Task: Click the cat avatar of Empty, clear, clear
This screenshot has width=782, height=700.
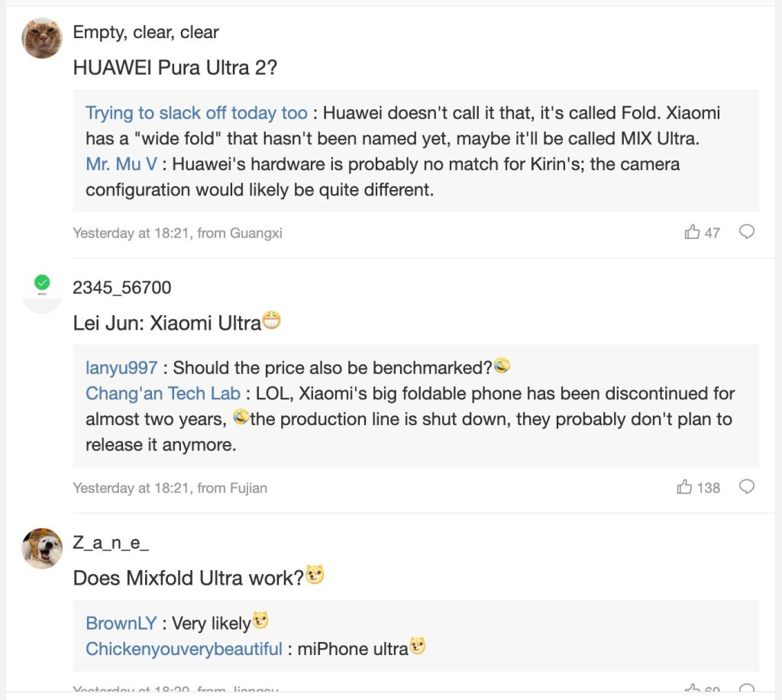Action: (42, 38)
